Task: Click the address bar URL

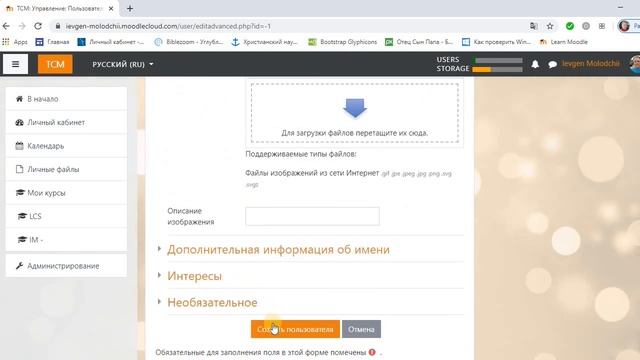Action: pos(168,26)
